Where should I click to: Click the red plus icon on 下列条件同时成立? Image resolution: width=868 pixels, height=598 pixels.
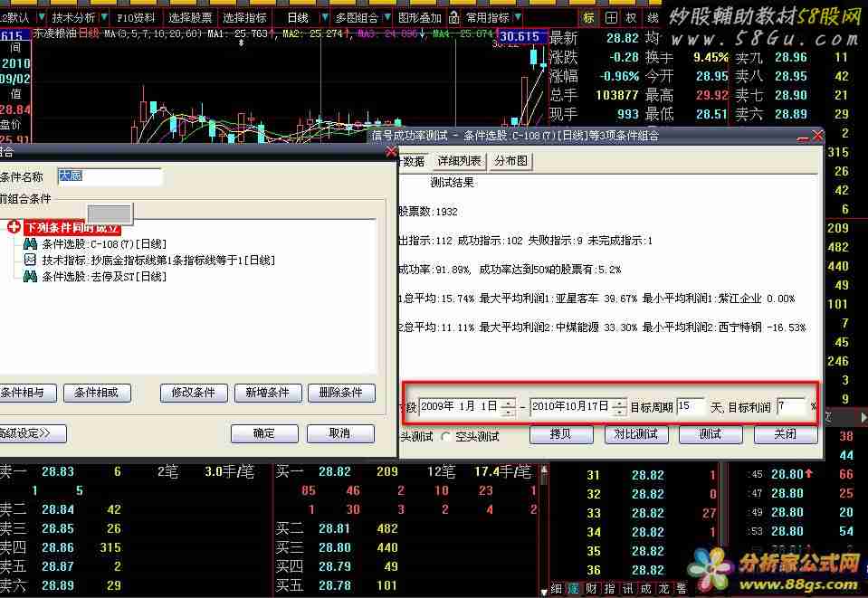(x=14, y=227)
